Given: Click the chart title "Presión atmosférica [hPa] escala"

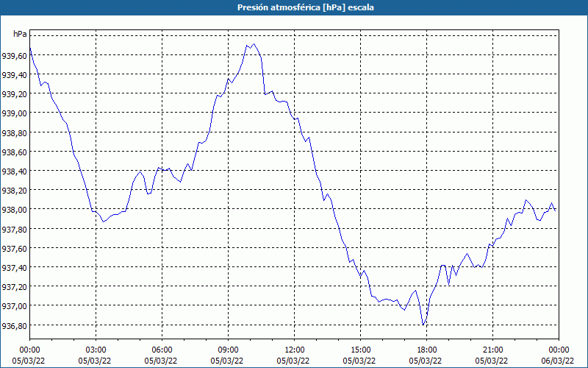Looking at the screenshot, I should 306,7.
